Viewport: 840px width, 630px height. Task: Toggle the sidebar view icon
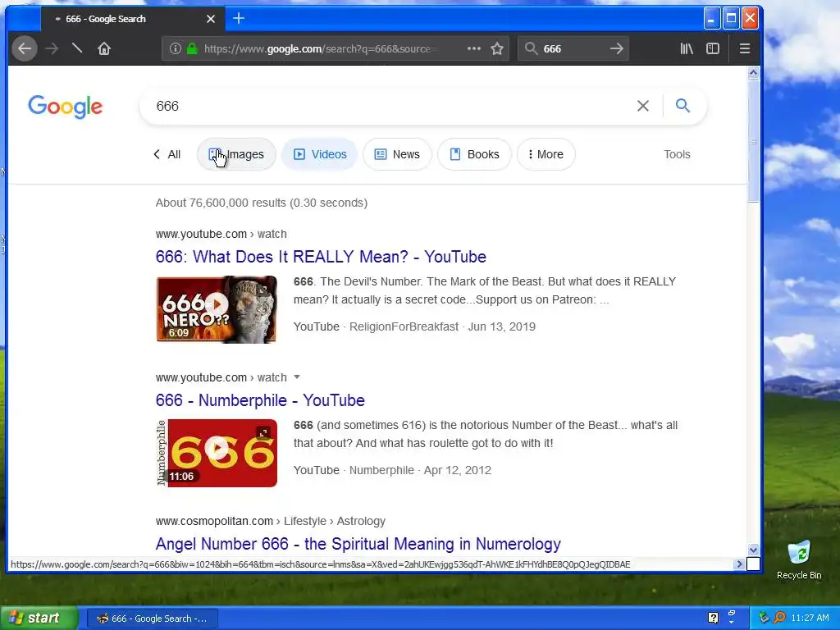713,48
